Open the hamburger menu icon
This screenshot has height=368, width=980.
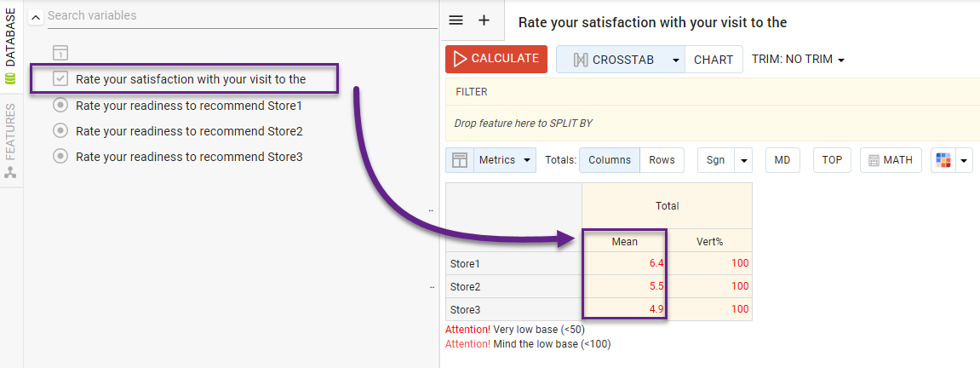456,20
